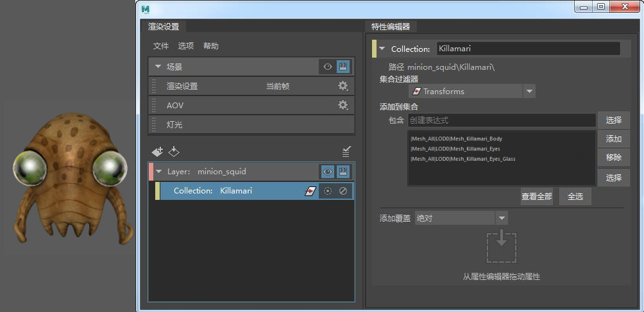Switch to 特性编辑器 tab
Screen dimensions: 644x312
coord(391,27)
